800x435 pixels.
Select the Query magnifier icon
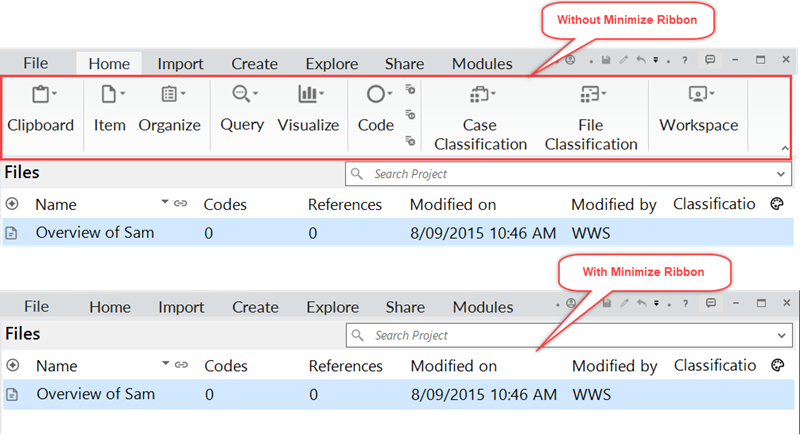coord(241,94)
